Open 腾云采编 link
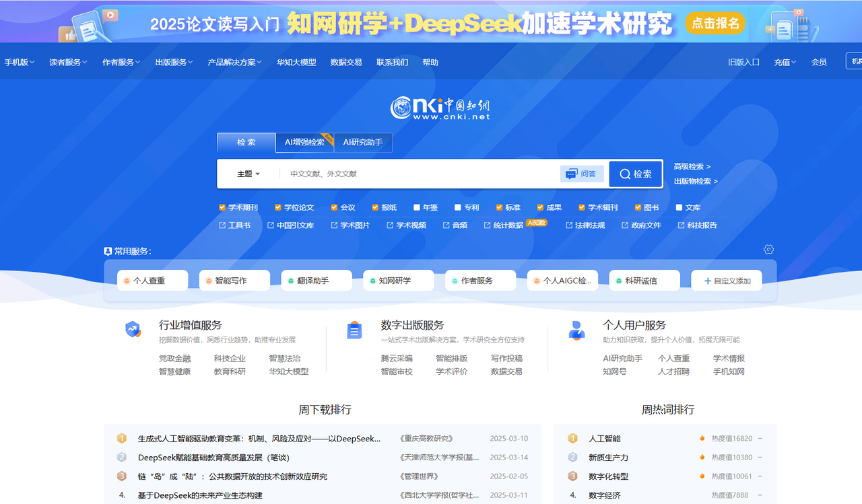 397,359
